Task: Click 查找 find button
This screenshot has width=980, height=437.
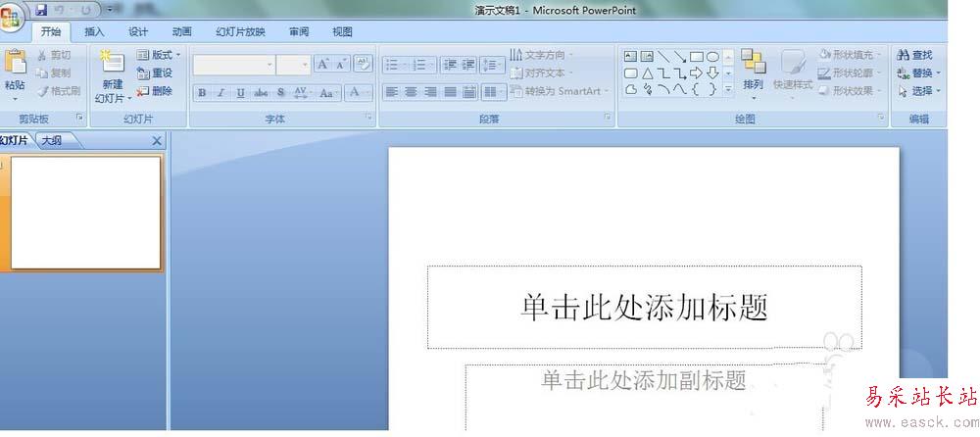Action: (915, 55)
